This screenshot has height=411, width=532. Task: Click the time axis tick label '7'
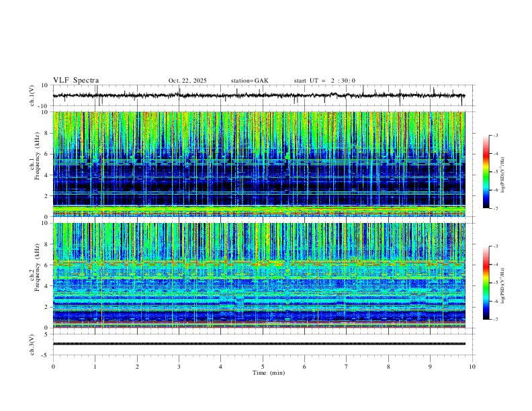tap(347, 367)
